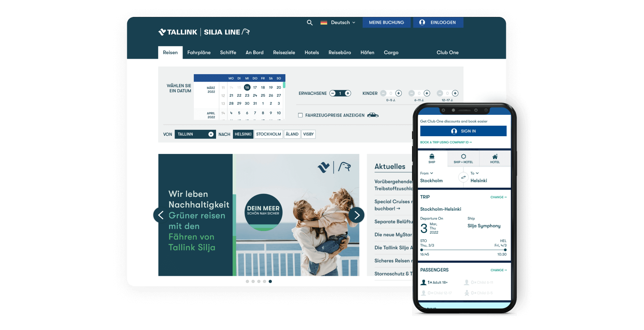Open the Schiffe menu
644x330 pixels.
point(228,53)
